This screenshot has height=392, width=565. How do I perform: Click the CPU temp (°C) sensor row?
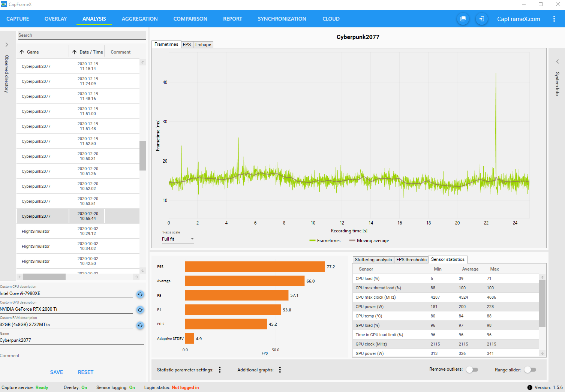click(446, 316)
